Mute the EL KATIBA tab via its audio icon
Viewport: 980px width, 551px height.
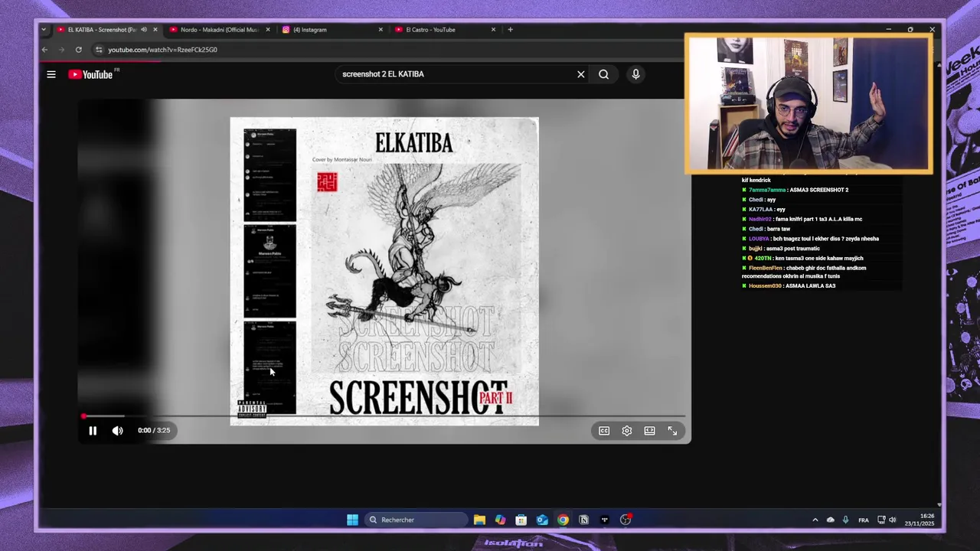point(144,30)
